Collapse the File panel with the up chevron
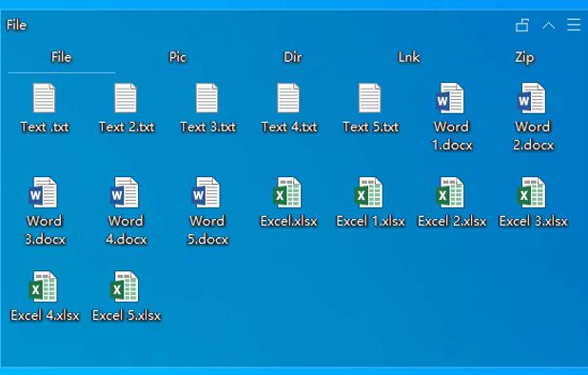Image resolution: width=588 pixels, height=375 pixels. coord(548,25)
